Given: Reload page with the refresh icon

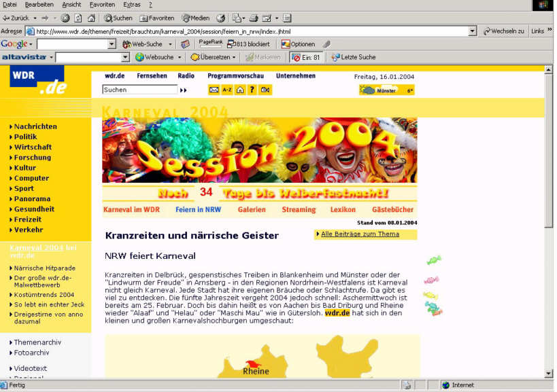Looking at the screenshot, I should click(78, 18).
